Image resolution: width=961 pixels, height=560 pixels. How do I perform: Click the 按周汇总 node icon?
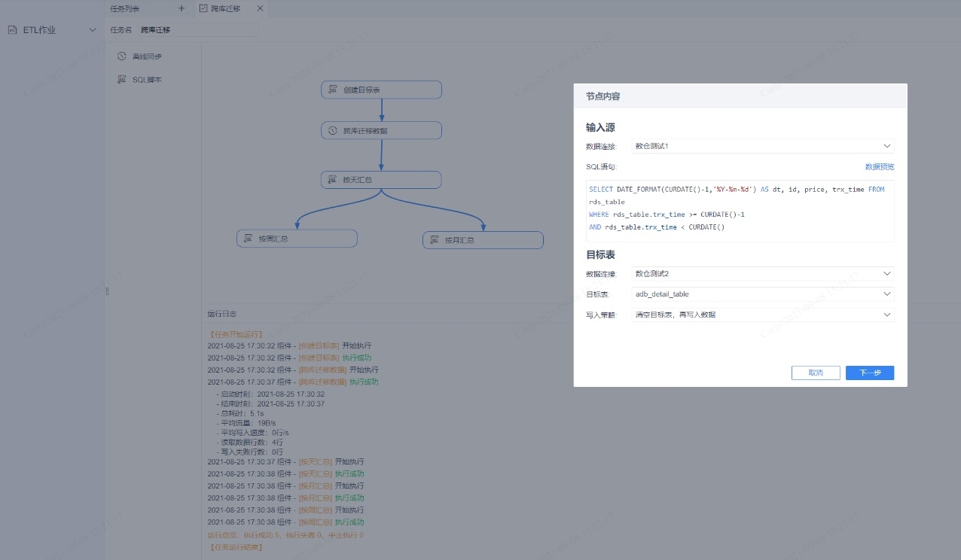(x=248, y=239)
